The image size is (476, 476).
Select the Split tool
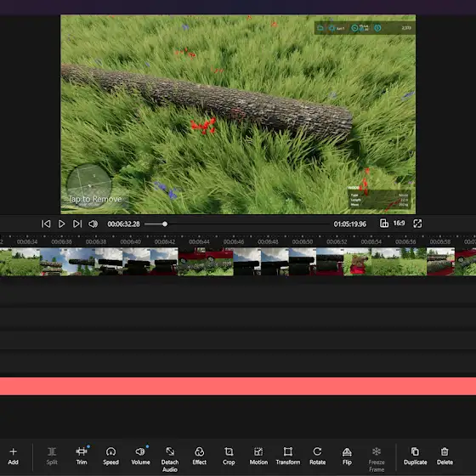(52, 456)
